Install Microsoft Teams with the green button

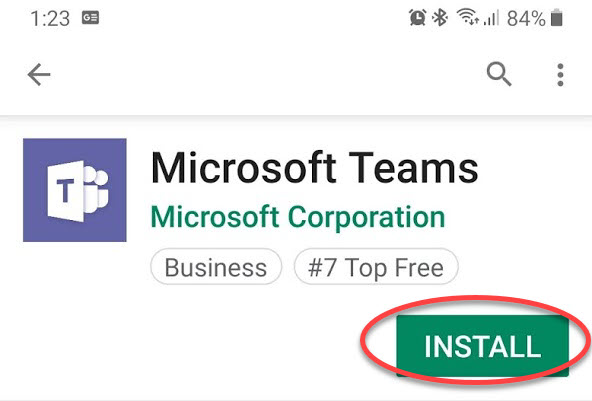click(x=483, y=345)
